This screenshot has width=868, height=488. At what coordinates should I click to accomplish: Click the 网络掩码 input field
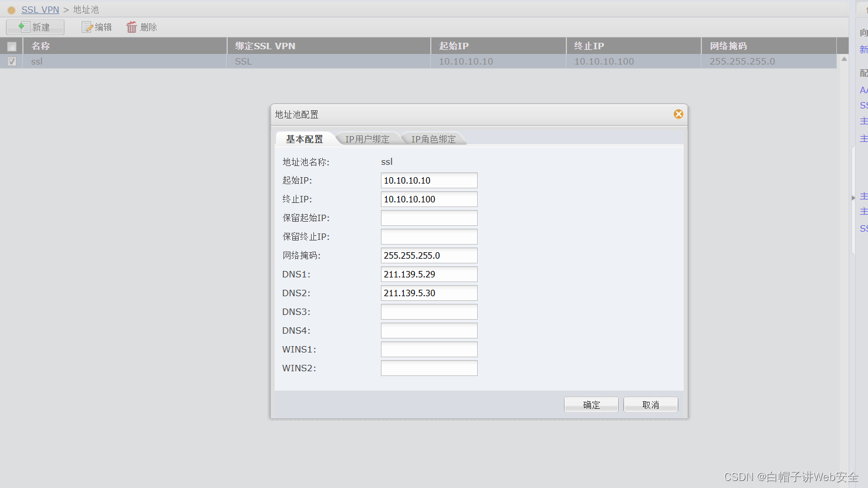(x=429, y=256)
